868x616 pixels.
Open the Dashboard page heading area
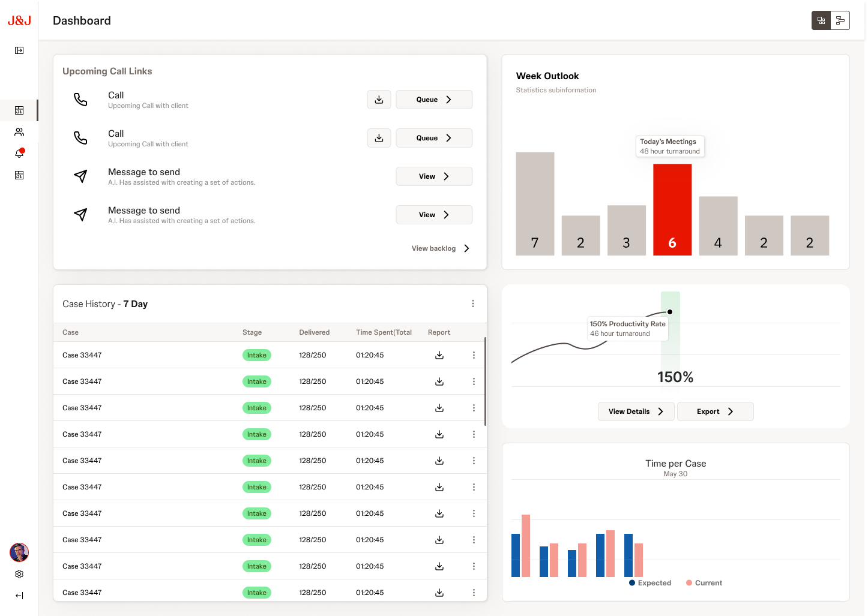click(x=82, y=20)
